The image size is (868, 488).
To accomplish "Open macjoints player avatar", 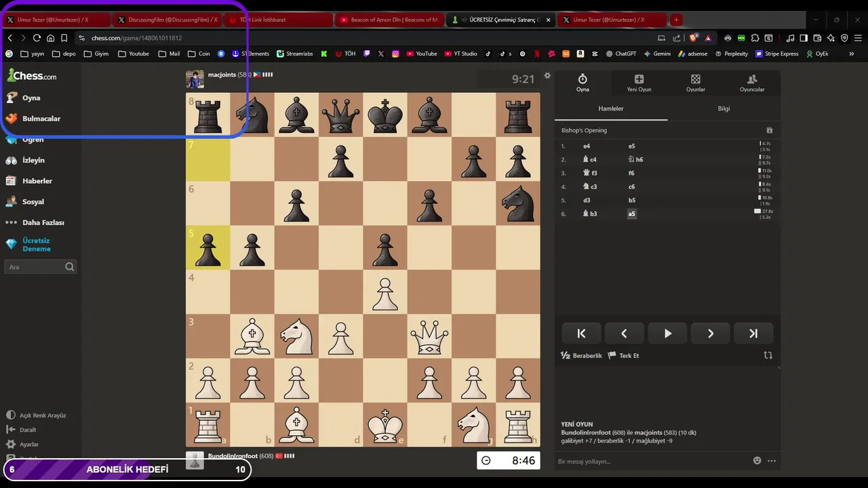I will pyautogui.click(x=195, y=79).
